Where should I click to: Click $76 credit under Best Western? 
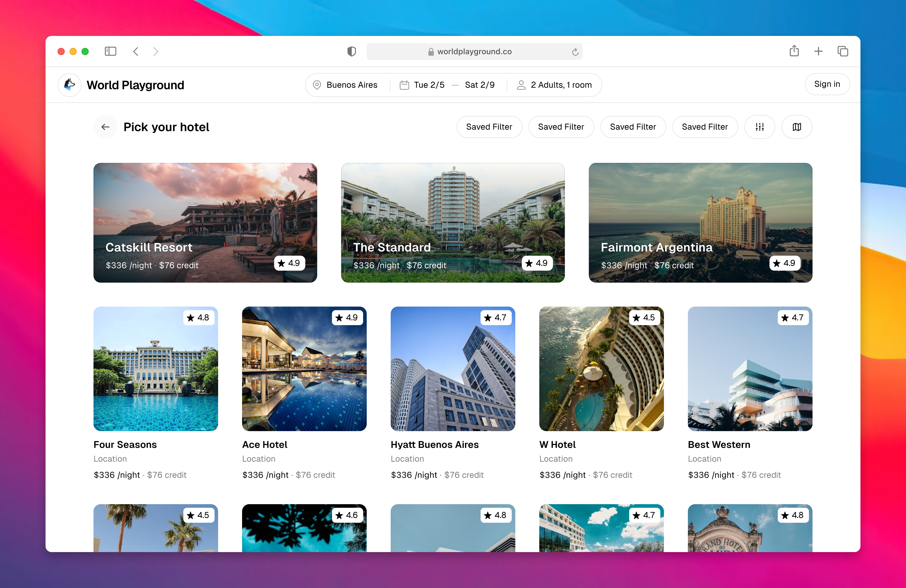tap(761, 475)
